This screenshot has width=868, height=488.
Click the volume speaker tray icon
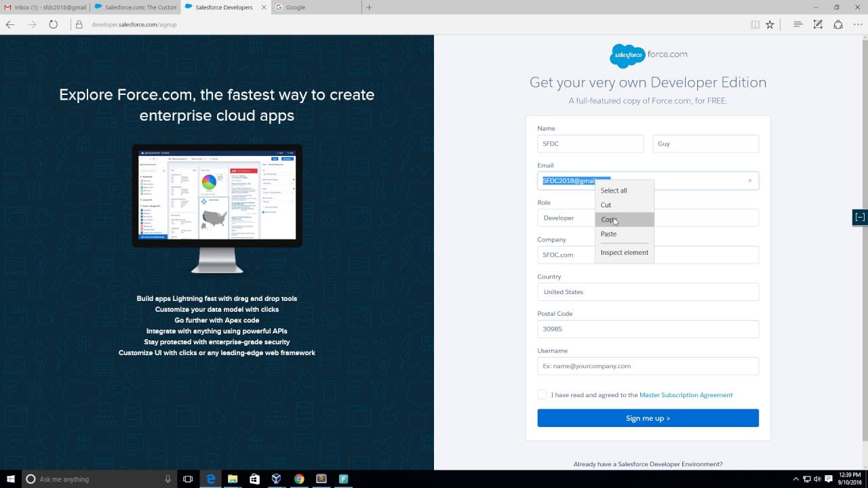tap(817, 479)
